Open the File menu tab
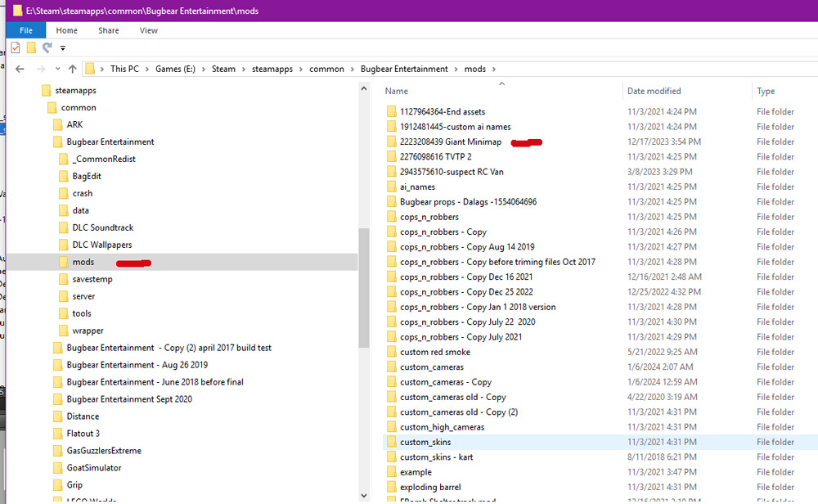818x504 pixels. (x=26, y=30)
